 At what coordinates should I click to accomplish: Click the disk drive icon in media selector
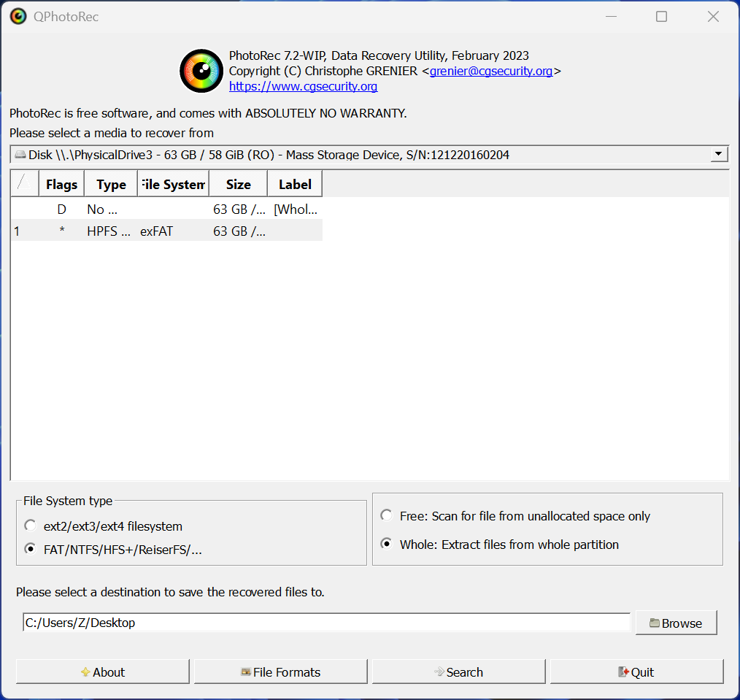point(20,155)
